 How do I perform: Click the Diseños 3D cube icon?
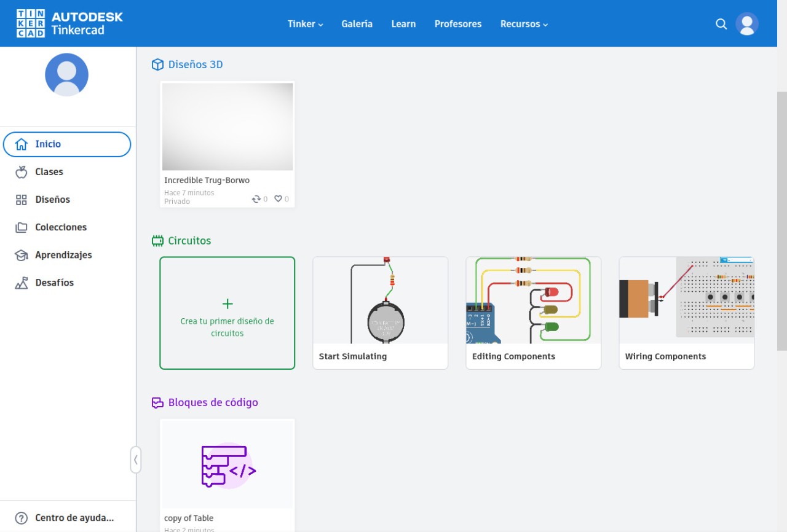coord(158,65)
